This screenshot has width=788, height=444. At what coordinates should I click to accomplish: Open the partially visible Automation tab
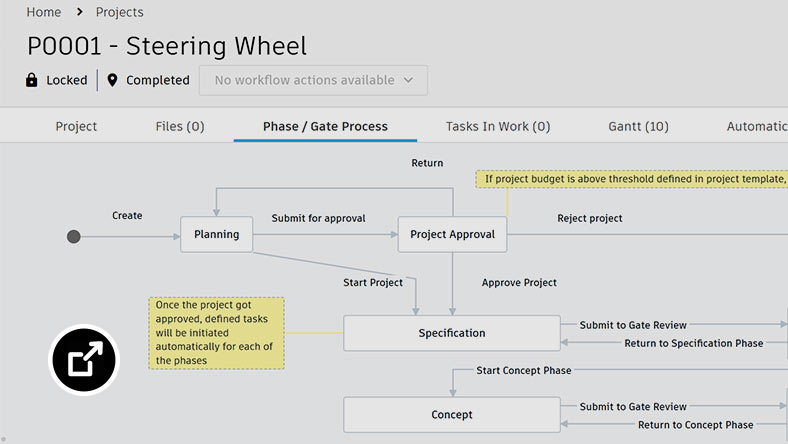coord(756,126)
